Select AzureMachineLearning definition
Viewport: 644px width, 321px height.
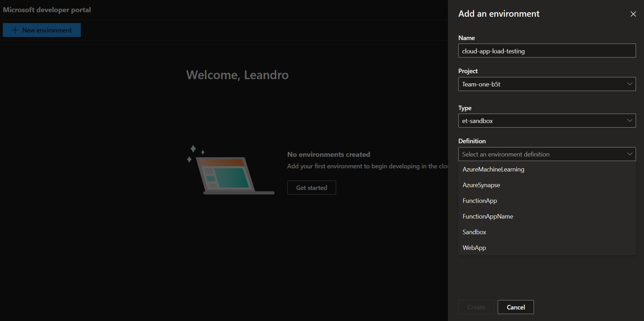547,169
